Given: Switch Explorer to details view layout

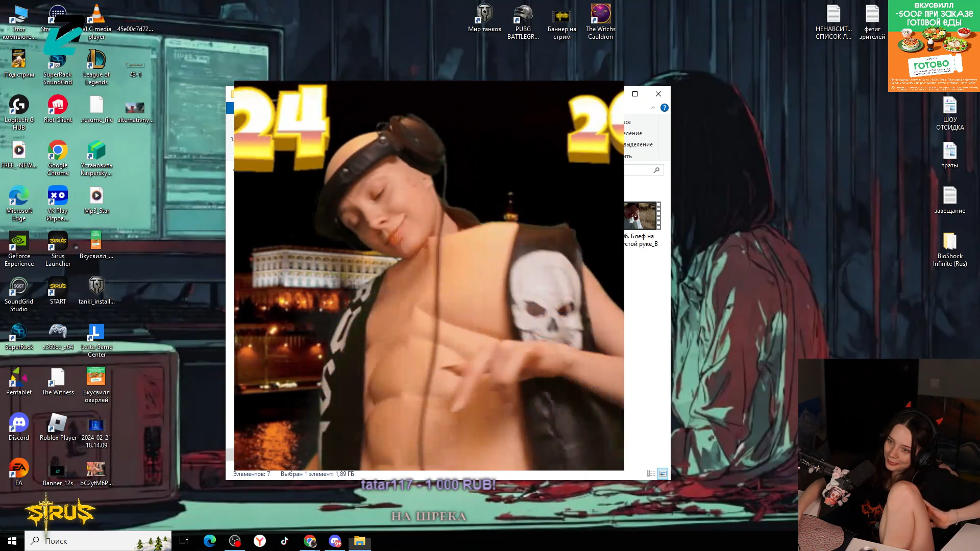Looking at the screenshot, I should point(651,473).
